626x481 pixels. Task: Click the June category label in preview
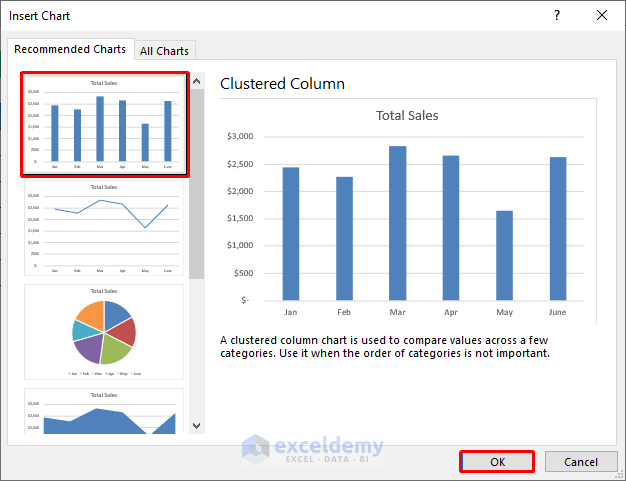pyautogui.click(x=557, y=312)
